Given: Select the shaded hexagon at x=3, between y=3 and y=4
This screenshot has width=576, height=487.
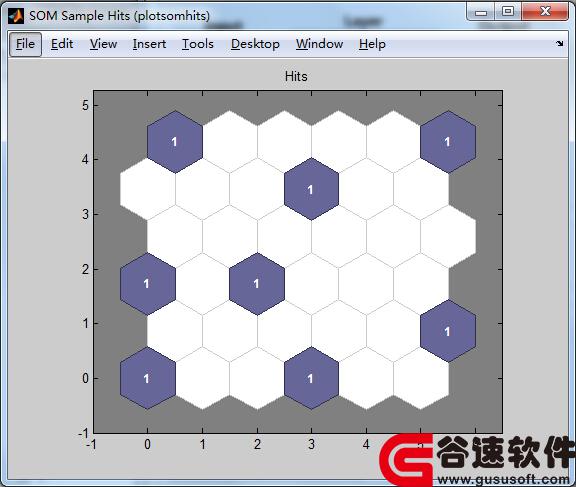Looking at the screenshot, I should tap(312, 189).
